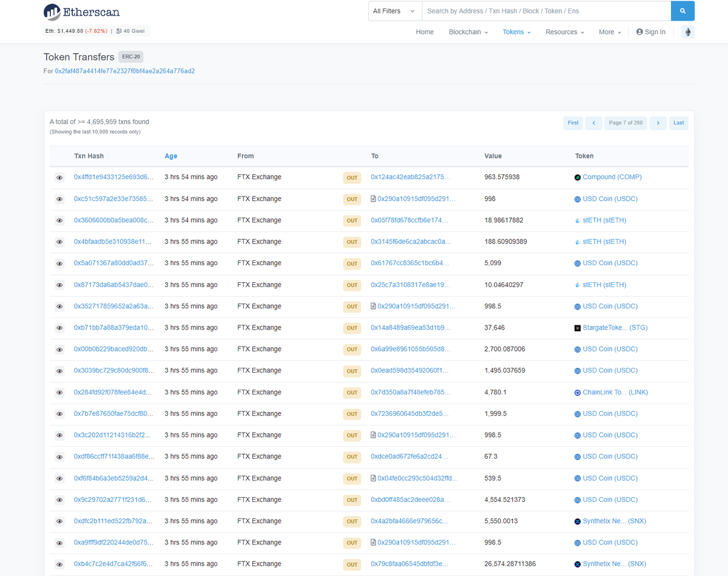Go to previous page using left chevron
The image size is (728, 576).
[x=593, y=123]
